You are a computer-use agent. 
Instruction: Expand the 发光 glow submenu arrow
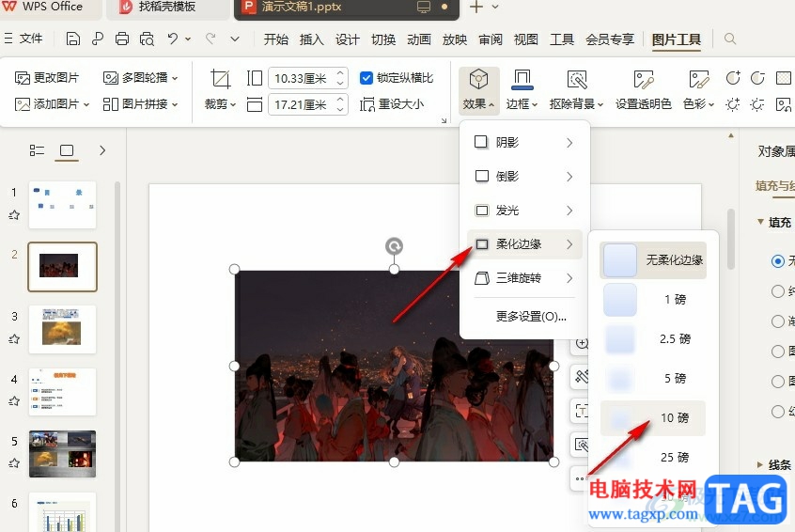pos(569,211)
